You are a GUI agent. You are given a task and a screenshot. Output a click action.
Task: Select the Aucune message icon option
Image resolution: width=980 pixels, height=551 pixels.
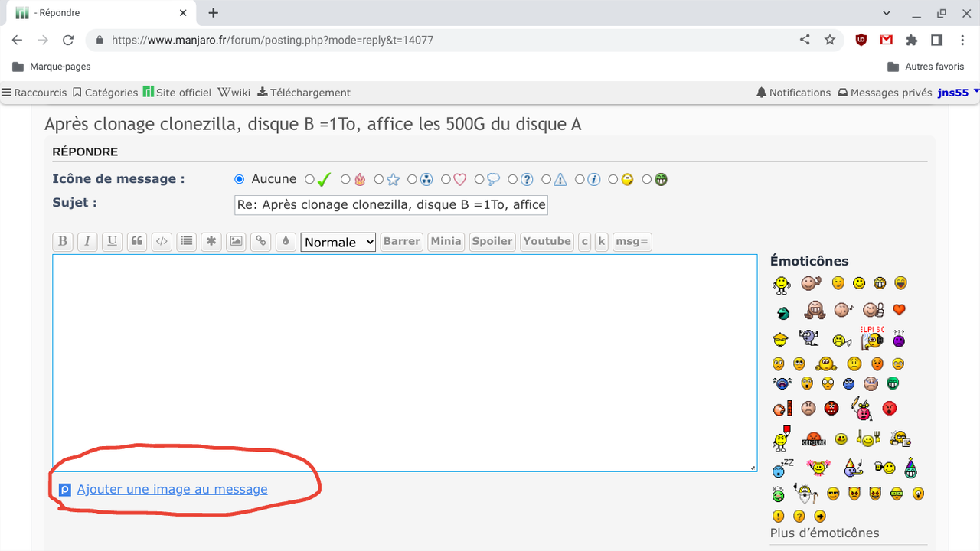point(238,178)
